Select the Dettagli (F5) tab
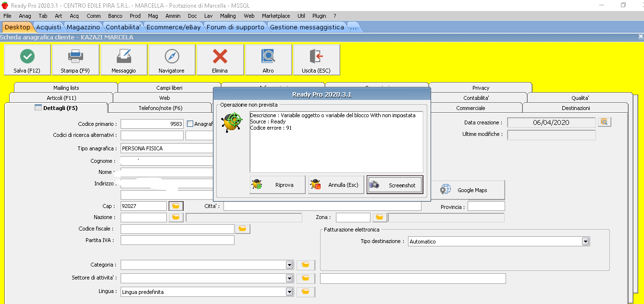Viewport: 644px width, 304px height. pos(56,108)
